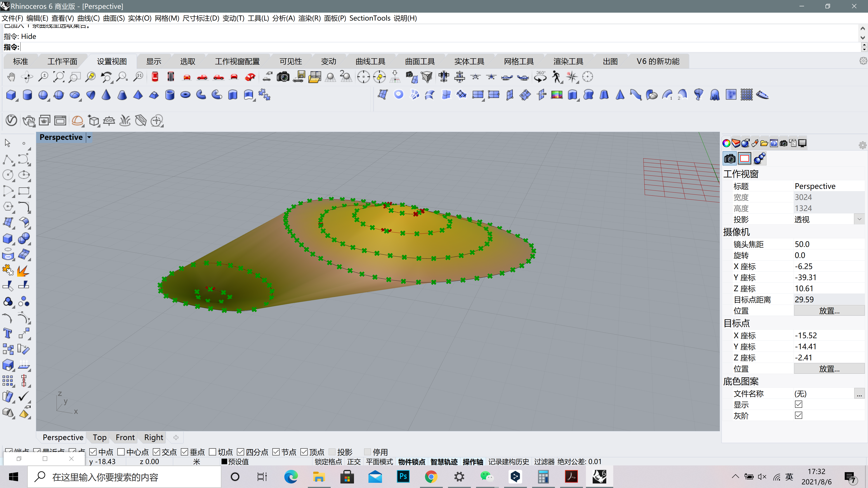Screen dimensions: 868x488
Task: Open the Perspective viewport title dropdown arrow
Action: [89, 137]
